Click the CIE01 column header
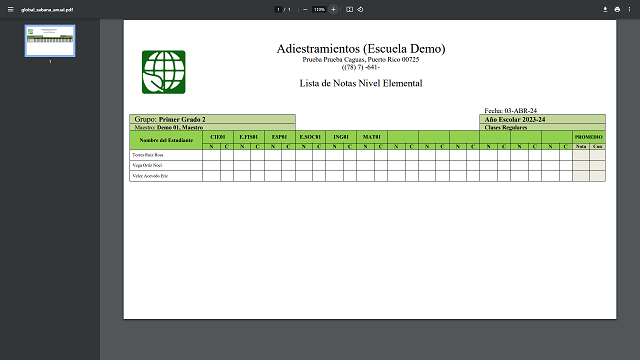Image resolution: width=640 pixels, height=360 pixels. 218,137
